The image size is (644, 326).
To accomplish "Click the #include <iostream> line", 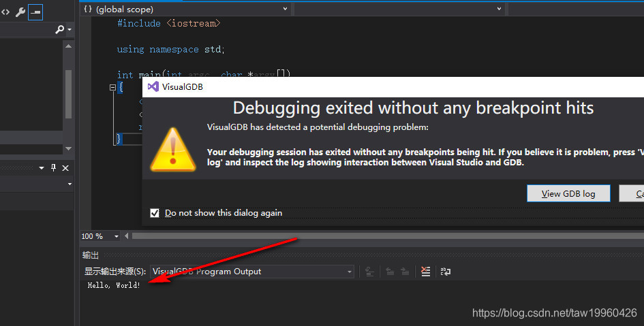I will pos(169,23).
